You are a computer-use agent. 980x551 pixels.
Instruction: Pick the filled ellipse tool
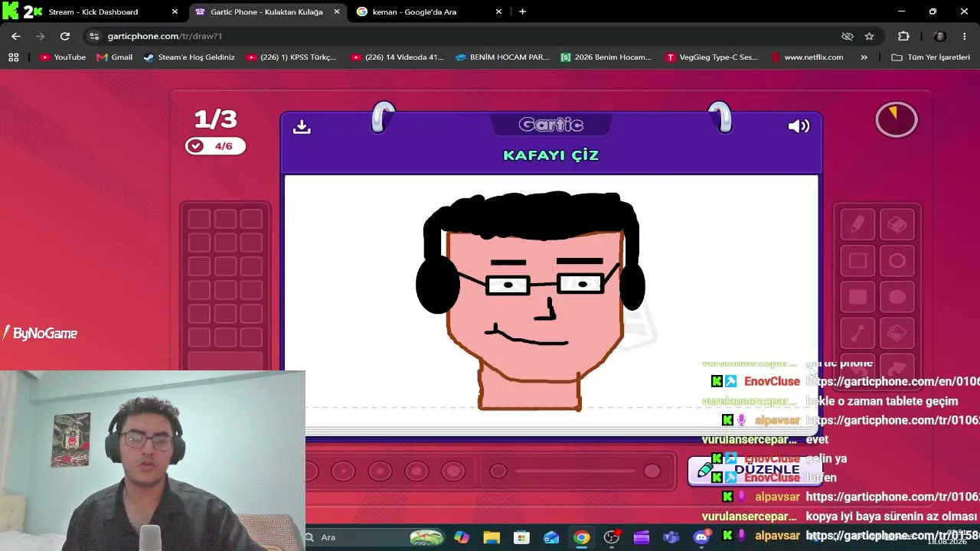pyautogui.click(x=897, y=297)
